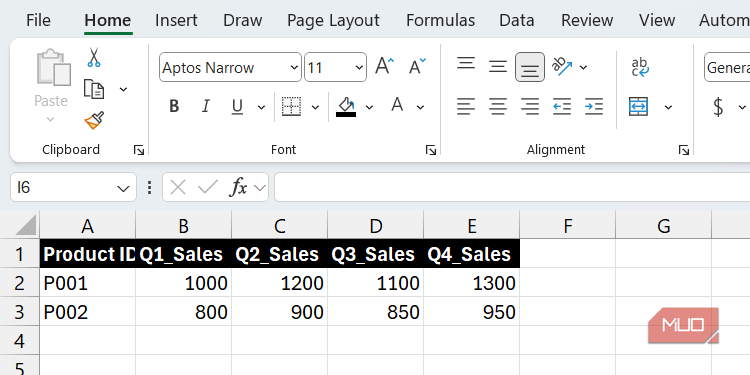The image size is (750, 375).
Task: Toggle Bottom Align button
Action: tap(529, 67)
